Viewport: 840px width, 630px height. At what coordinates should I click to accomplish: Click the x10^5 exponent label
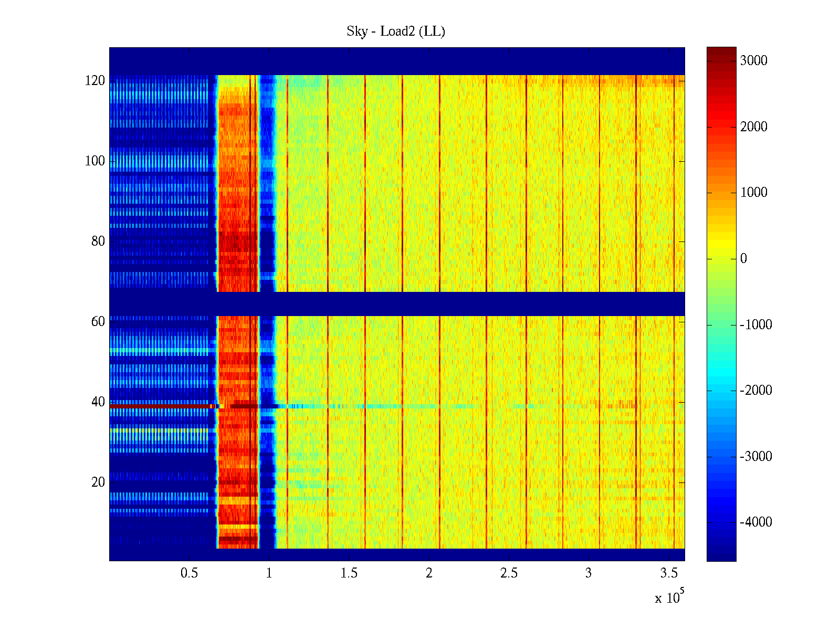pos(669,597)
